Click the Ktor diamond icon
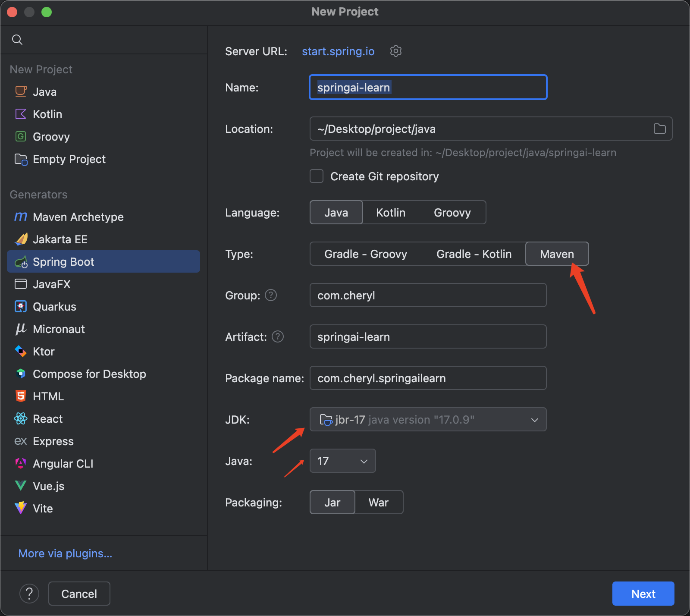The image size is (690, 616). [21, 351]
